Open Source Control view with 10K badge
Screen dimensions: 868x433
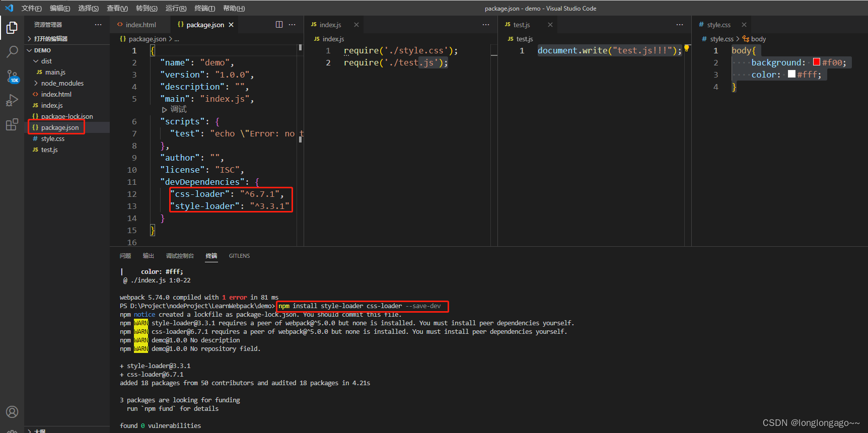12,76
